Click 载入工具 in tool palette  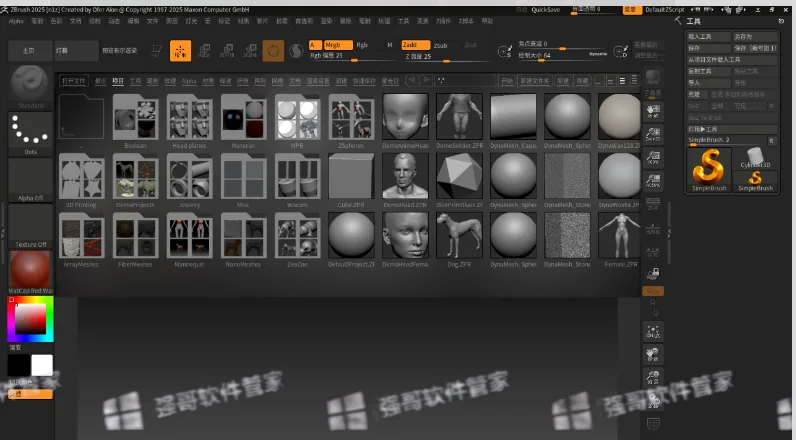(708, 37)
